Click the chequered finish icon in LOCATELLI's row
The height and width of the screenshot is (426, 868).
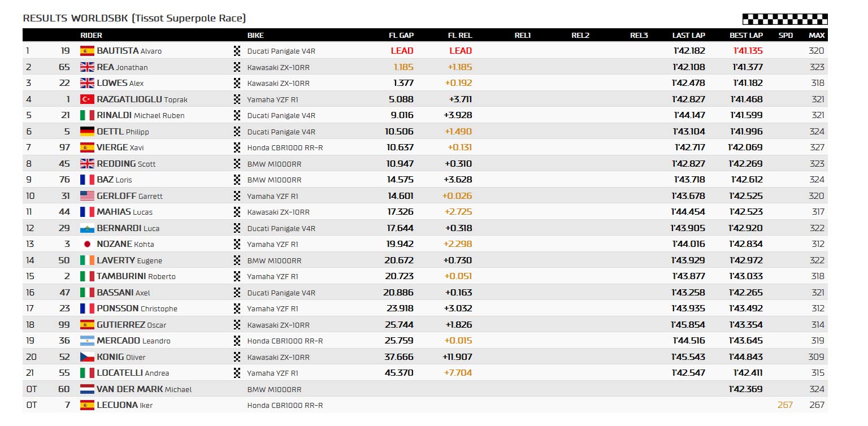tap(237, 373)
